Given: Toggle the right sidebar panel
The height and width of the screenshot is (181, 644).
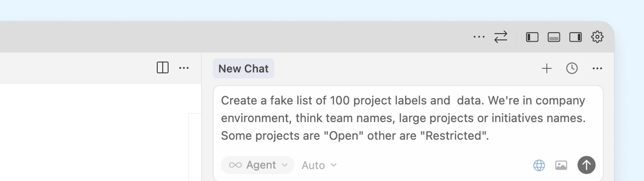Looking at the screenshot, I should (575, 37).
